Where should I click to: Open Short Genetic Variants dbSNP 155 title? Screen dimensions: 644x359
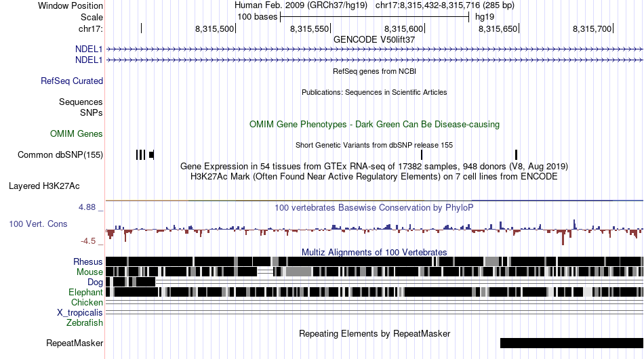click(374, 145)
